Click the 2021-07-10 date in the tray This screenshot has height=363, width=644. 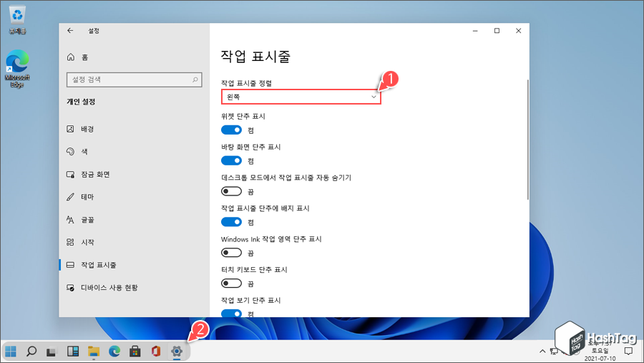[x=600, y=359]
